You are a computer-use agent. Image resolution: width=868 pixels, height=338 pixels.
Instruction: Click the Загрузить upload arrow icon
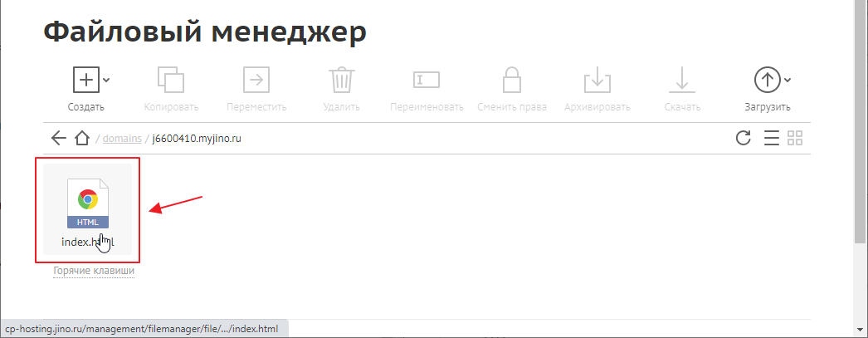point(767,80)
